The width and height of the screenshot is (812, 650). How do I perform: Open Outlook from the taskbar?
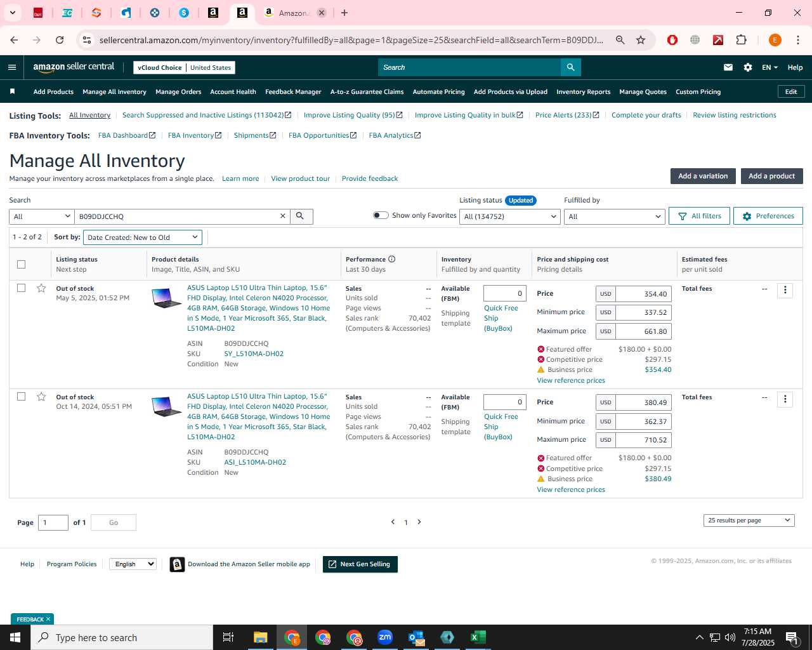tap(416, 637)
